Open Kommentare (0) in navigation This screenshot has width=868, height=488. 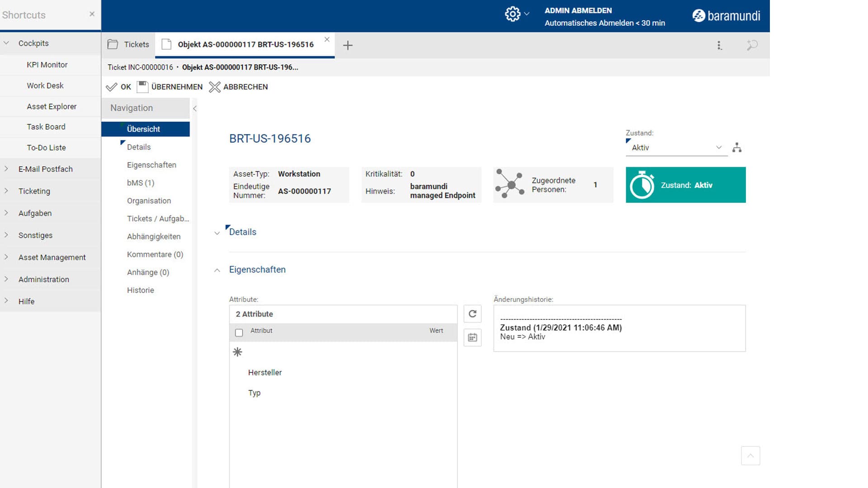[x=155, y=254]
